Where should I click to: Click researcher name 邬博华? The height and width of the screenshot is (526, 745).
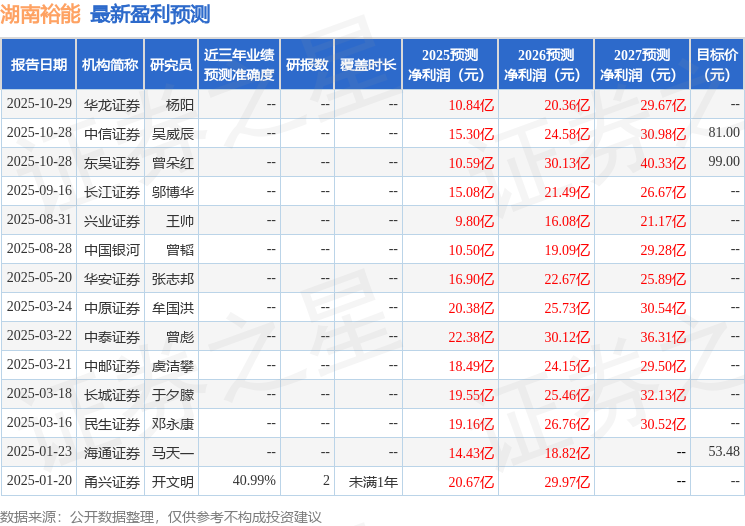click(173, 192)
